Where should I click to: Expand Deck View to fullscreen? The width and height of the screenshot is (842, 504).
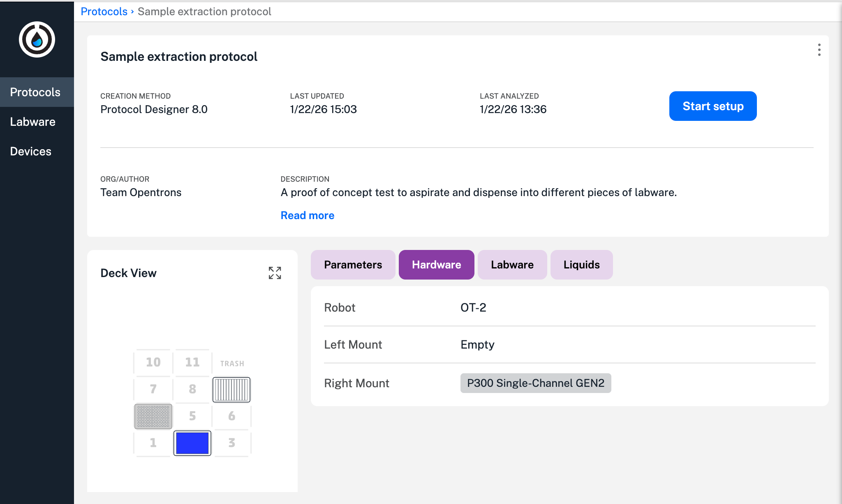[275, 273]
